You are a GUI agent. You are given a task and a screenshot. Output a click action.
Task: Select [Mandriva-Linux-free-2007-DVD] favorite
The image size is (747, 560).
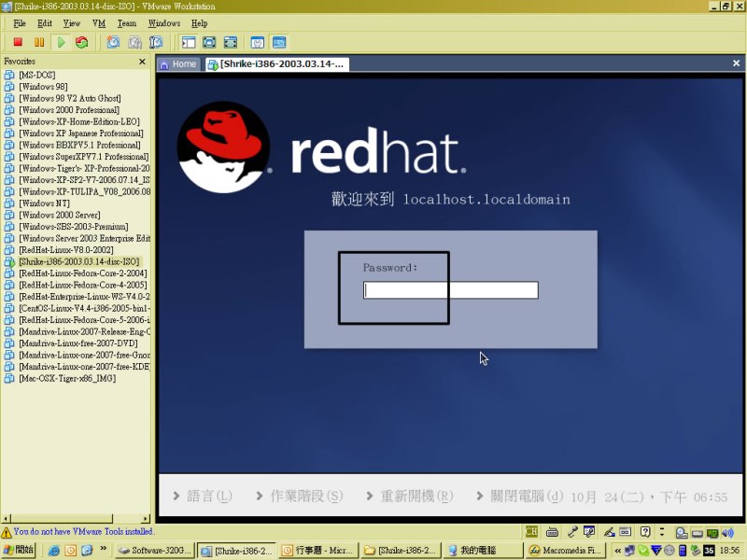coord(78,343)
